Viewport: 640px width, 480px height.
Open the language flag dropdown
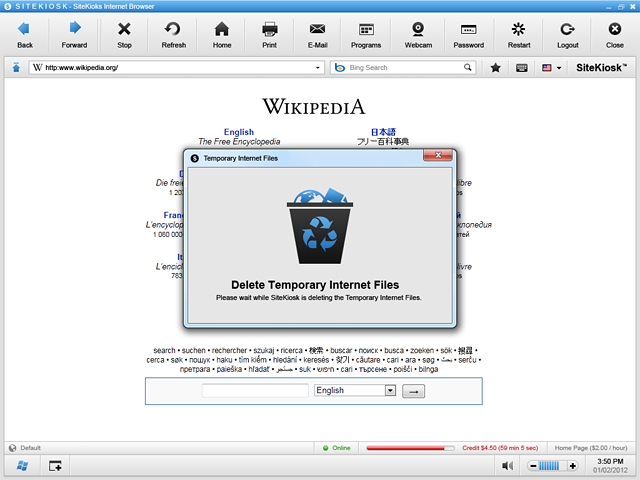[x=552, y=68]
